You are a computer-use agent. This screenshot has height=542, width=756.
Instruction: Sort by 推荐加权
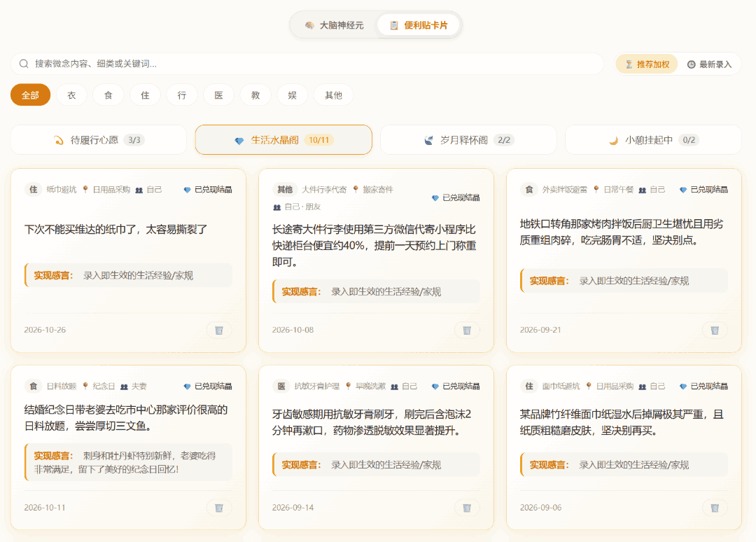click(647, 64)
